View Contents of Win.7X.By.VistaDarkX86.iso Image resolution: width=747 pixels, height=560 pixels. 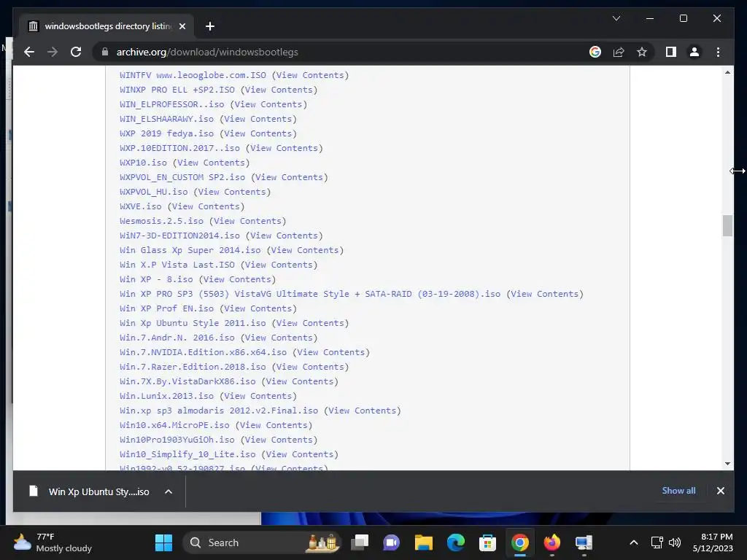300,381
